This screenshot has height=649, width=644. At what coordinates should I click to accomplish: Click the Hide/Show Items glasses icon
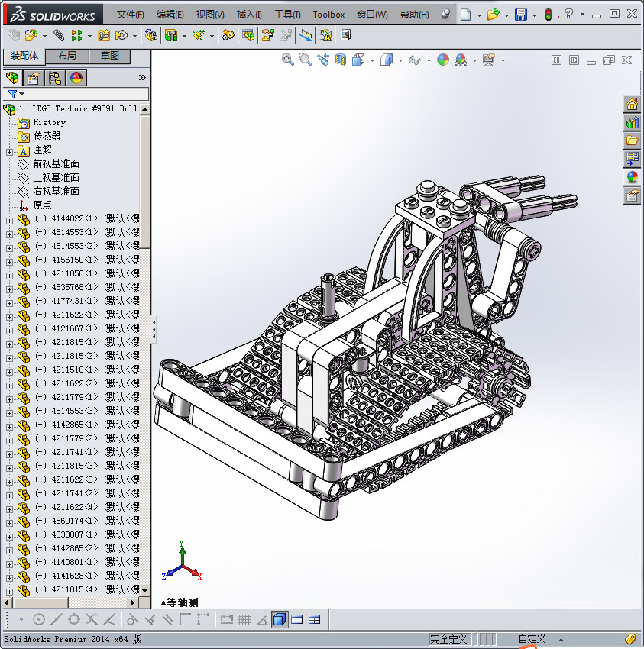tap(415, 60)
